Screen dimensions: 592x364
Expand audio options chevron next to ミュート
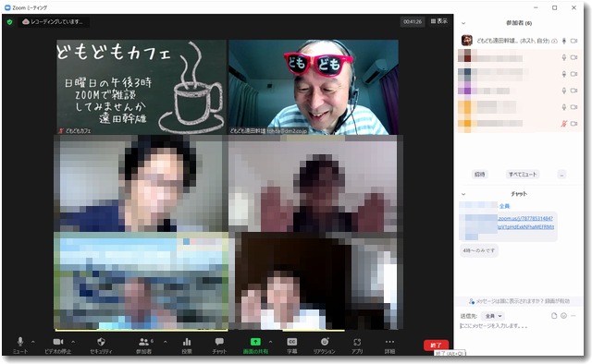tap(33, 342)
